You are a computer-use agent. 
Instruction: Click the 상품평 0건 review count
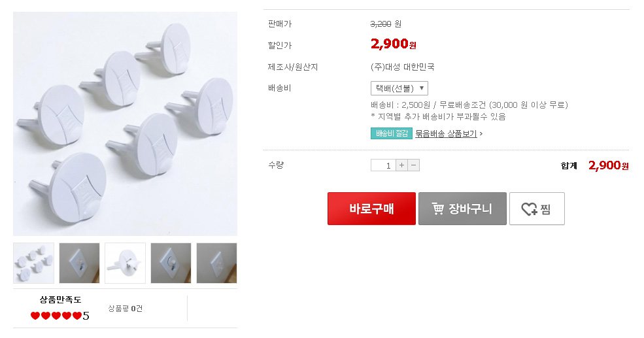pyautogui.click(x=125, y=309)
